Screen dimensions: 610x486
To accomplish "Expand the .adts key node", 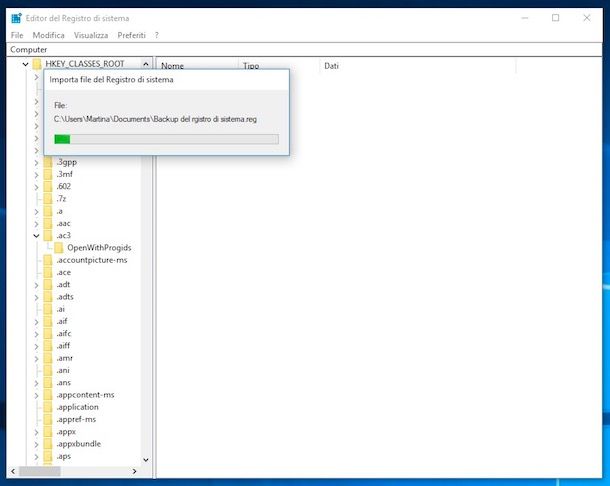I will pyautogui.click(x=36, y=297).
